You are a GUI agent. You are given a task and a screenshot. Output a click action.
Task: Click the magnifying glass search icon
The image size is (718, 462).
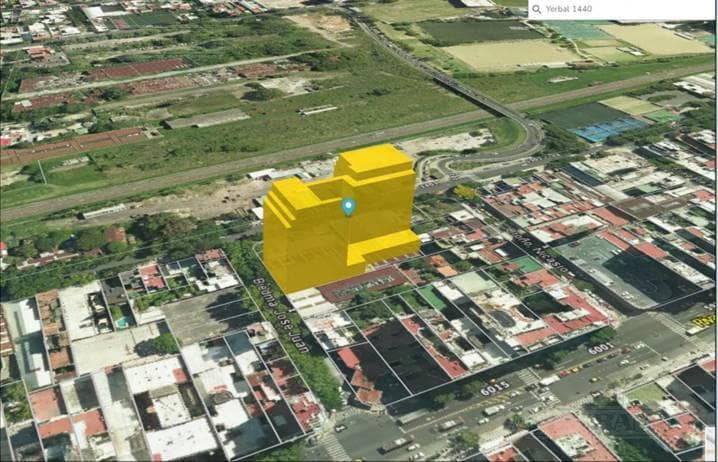(x=537, y=10)
